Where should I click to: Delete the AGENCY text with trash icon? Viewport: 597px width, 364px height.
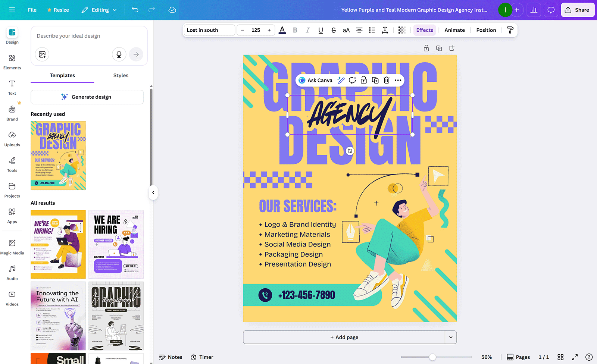pos(386,80)
